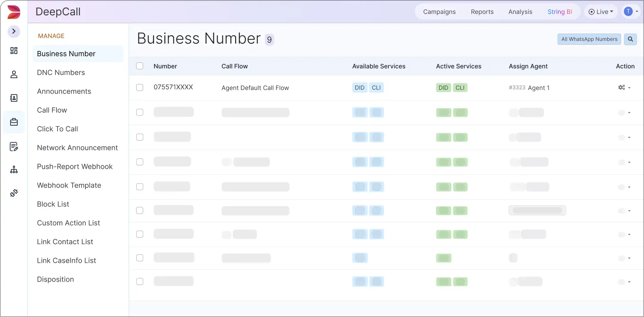The image size is (644, 317).
Task: Expand the sidebar with the chevron arrow
Action: tap(14, 31)
